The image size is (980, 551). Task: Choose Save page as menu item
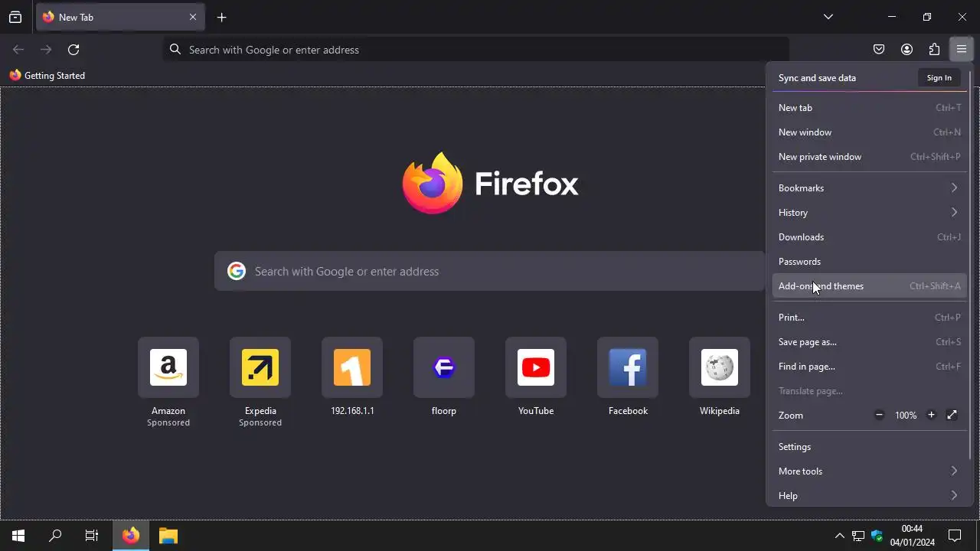(x=869, y=342)
